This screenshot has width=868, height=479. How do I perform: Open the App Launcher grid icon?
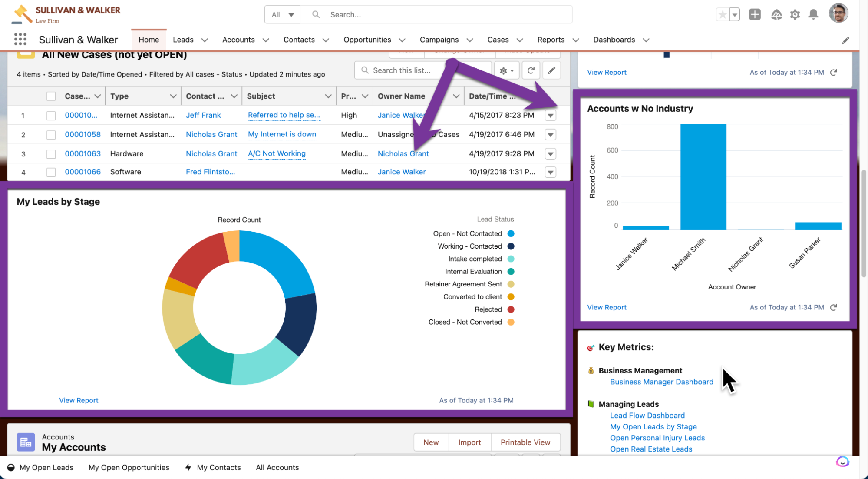click(x=20, y=40)
